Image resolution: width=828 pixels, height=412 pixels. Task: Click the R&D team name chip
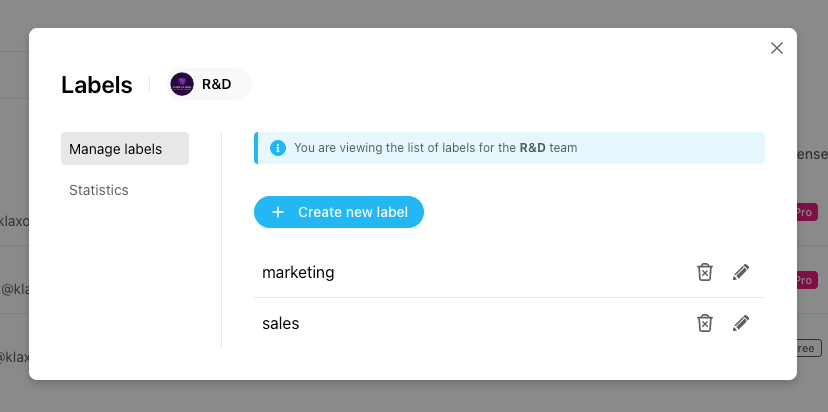point(216,84)
